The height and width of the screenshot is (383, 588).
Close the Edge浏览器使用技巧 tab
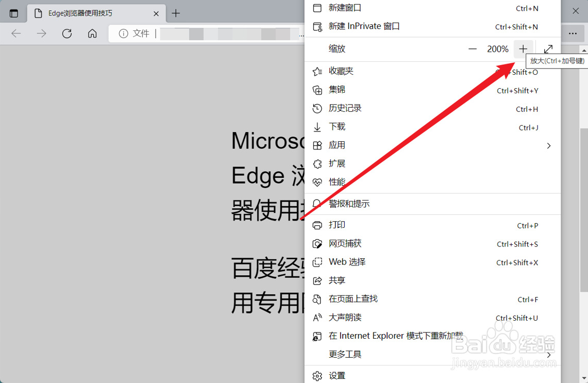pyautogui.click(x=156, y=13)
